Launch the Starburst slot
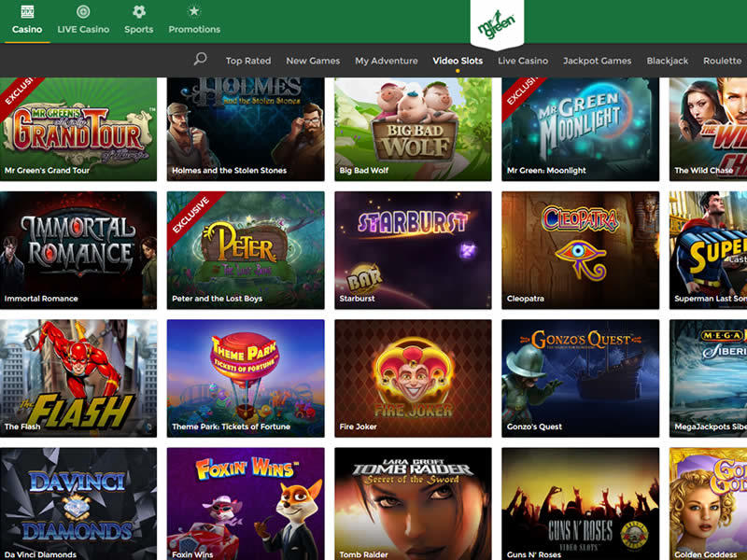 [413, 250]
